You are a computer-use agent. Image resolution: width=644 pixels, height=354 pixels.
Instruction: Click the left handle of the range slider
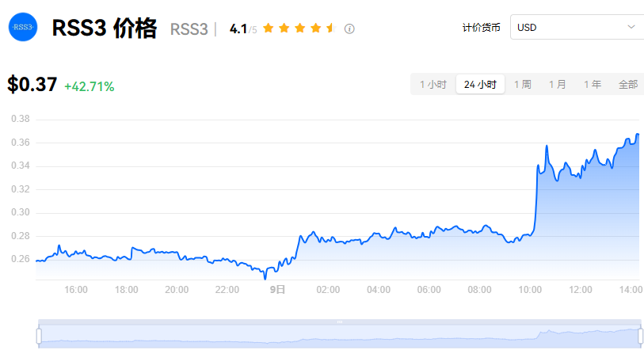coord(38,336)
